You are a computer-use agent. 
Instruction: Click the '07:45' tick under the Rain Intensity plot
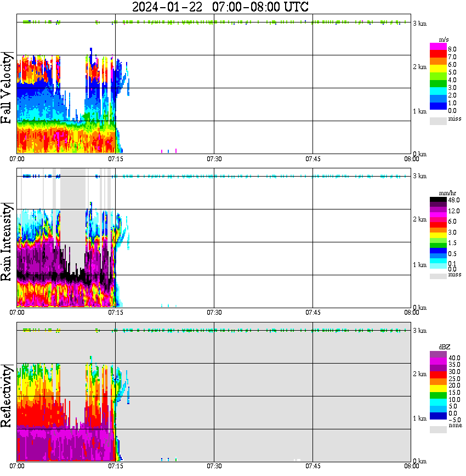pyautogui.click(x=313, y=313)
